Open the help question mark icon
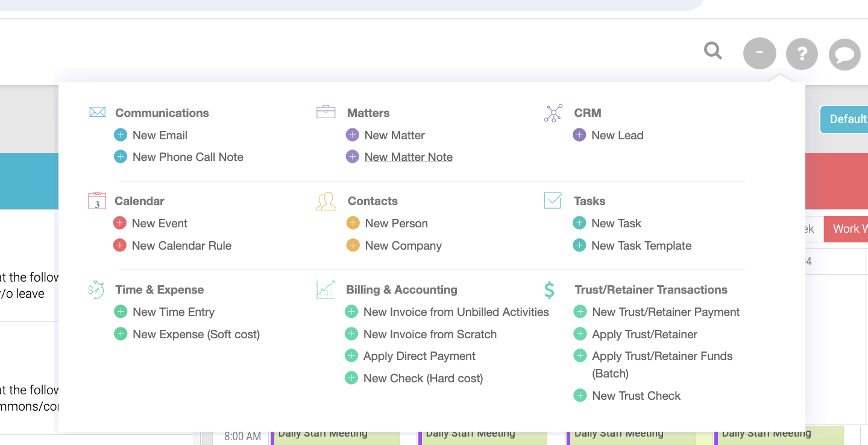The width and height of the screenshot is (868, 445). coord(802,54)
